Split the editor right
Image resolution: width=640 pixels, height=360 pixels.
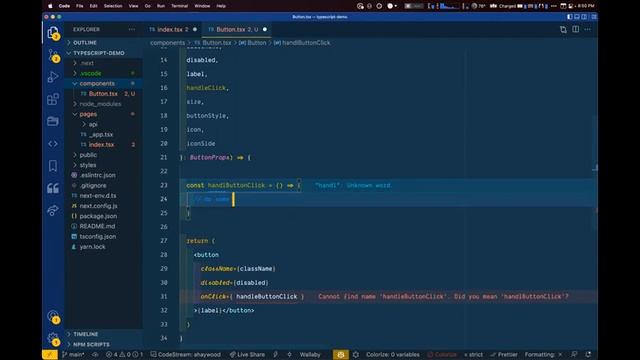coord(576,29)
